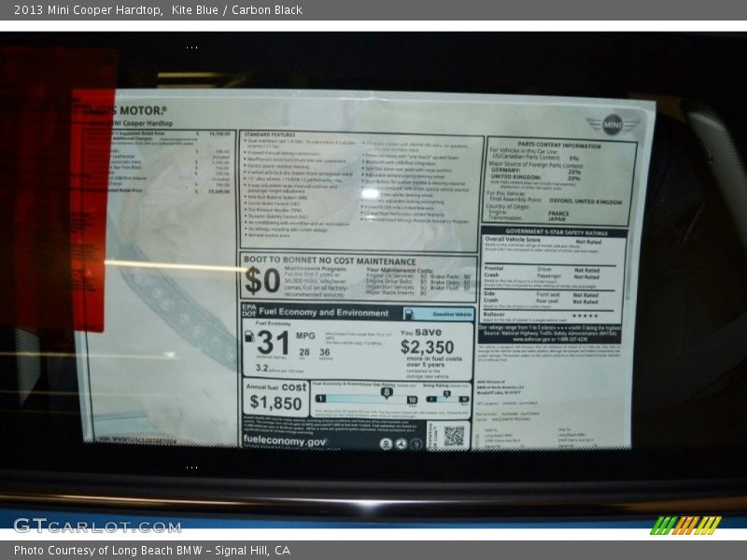Screen dimensions: 747x560
Task: Click the 'STANDARD FEATURES' heading
Action: point(270,134)
